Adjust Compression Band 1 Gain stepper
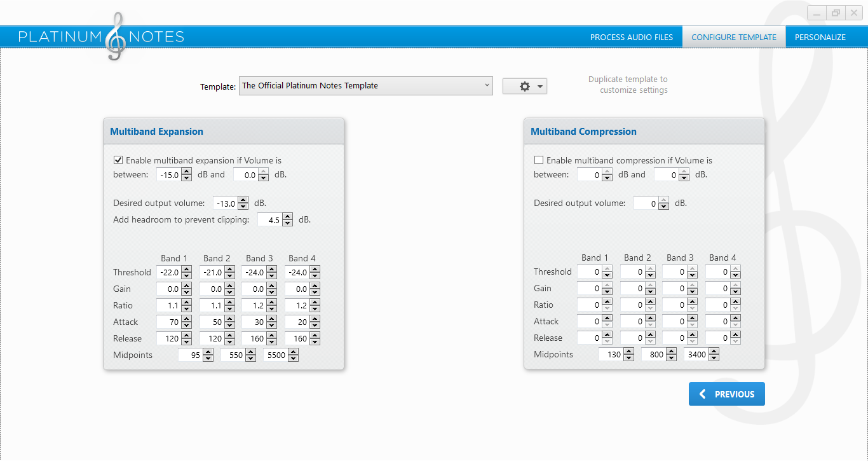This screenshot has width=868, height=468. pyautogui.click(x=607, y=288)
